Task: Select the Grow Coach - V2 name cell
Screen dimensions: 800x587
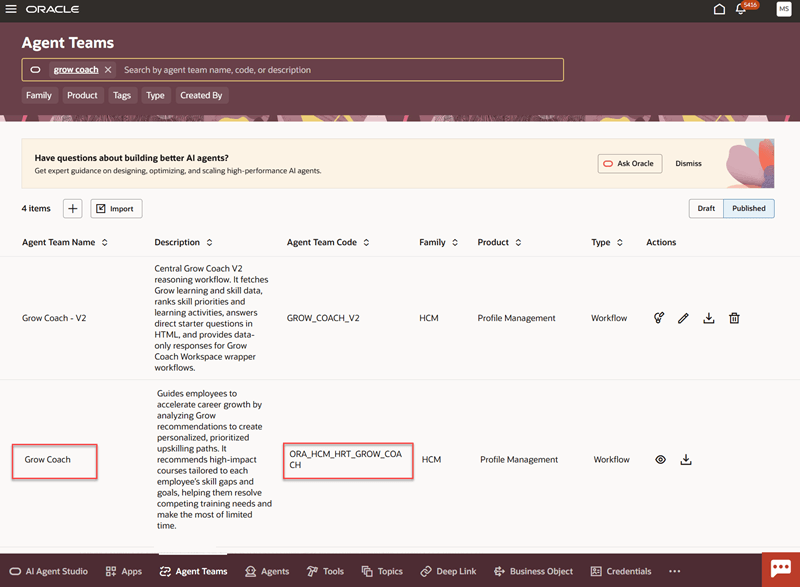Action: click(54, 318)
